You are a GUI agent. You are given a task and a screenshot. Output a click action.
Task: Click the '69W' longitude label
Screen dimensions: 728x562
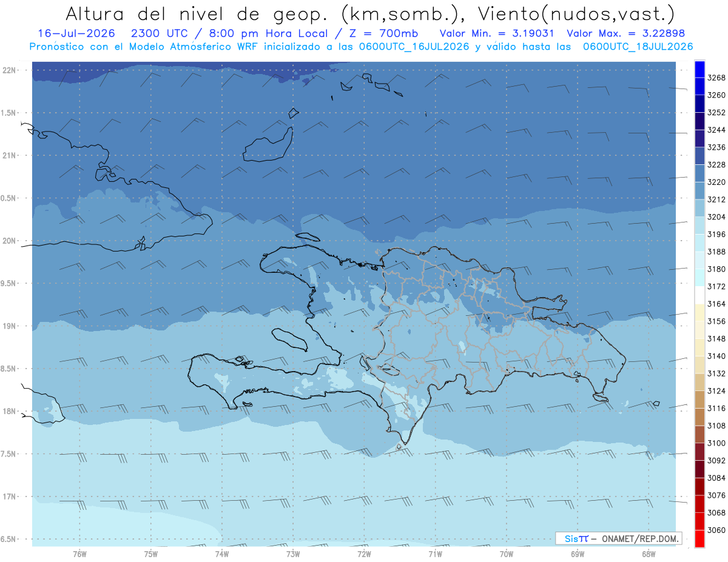[x=578, y=554]
